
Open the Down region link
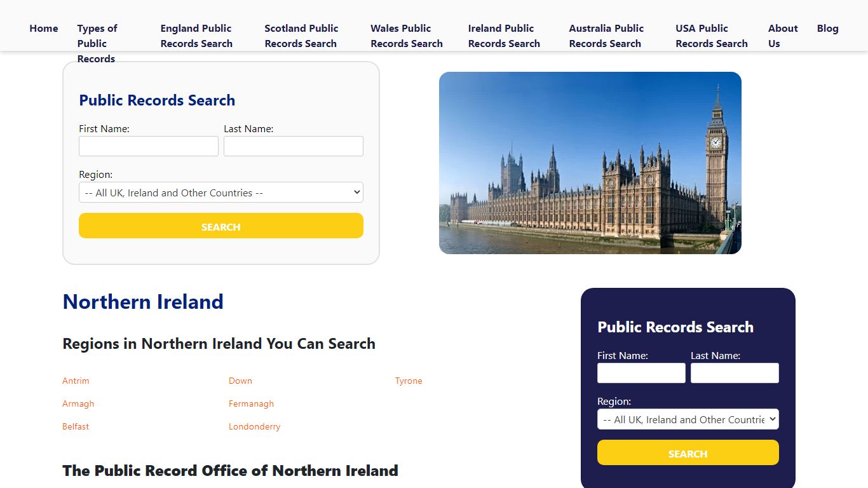pyautogui.click(x=240, y=381)
